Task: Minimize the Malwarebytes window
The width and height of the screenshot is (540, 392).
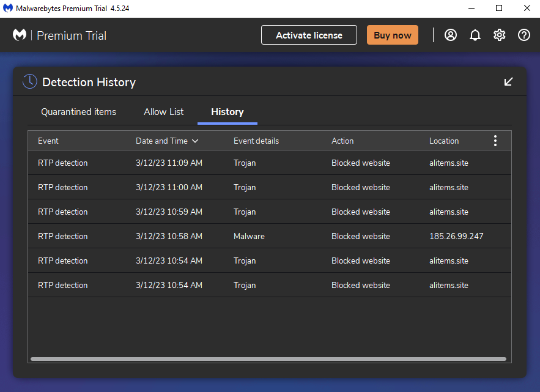Action: (x=472, y=8)
